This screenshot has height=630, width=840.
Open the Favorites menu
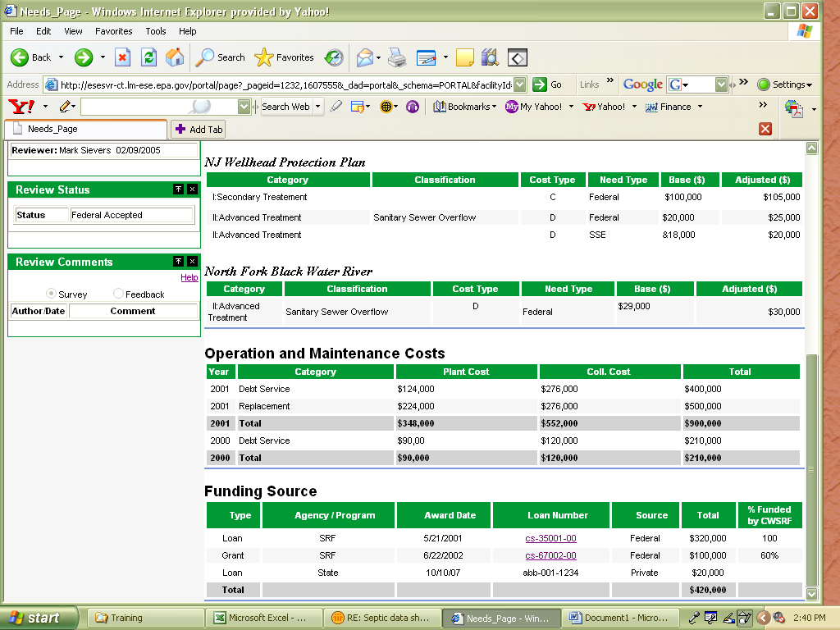(x=113, y=31)
